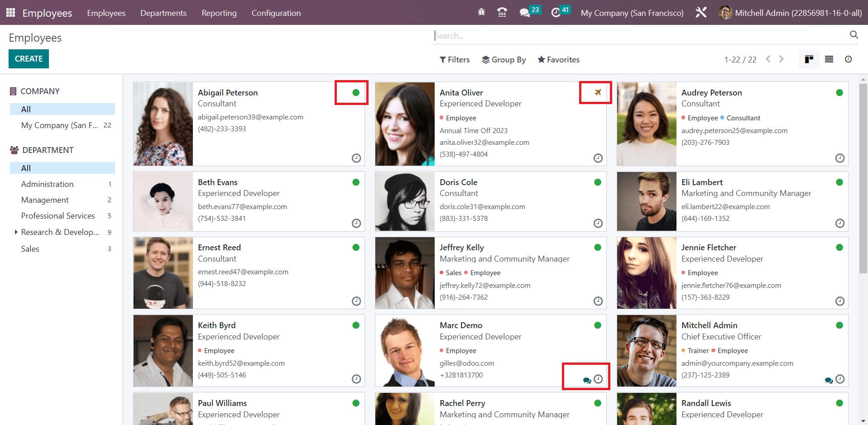
Task: Open the VoIP phone icon
Action: pos(502,13)
